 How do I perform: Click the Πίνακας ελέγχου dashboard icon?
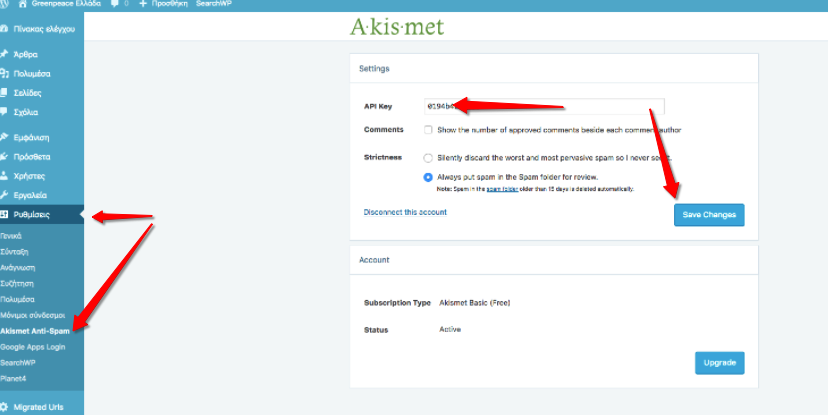[x=4, y=29]
